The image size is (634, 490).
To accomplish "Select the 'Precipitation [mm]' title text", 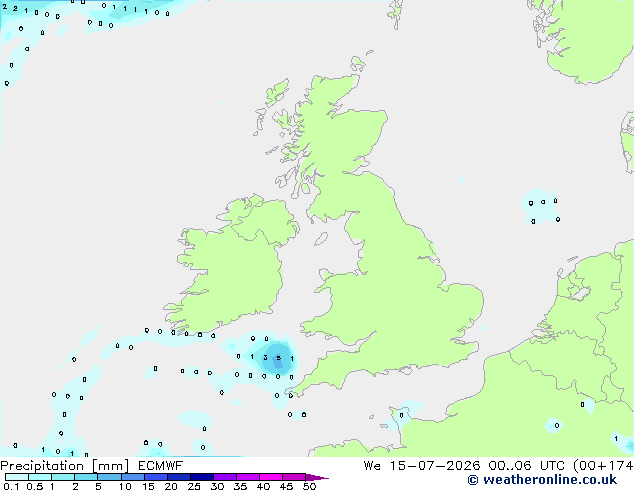I will point(65,466).
